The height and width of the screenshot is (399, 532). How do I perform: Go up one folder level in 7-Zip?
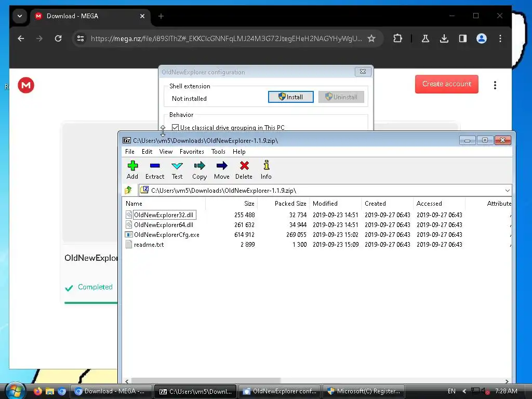coord(129,190)
